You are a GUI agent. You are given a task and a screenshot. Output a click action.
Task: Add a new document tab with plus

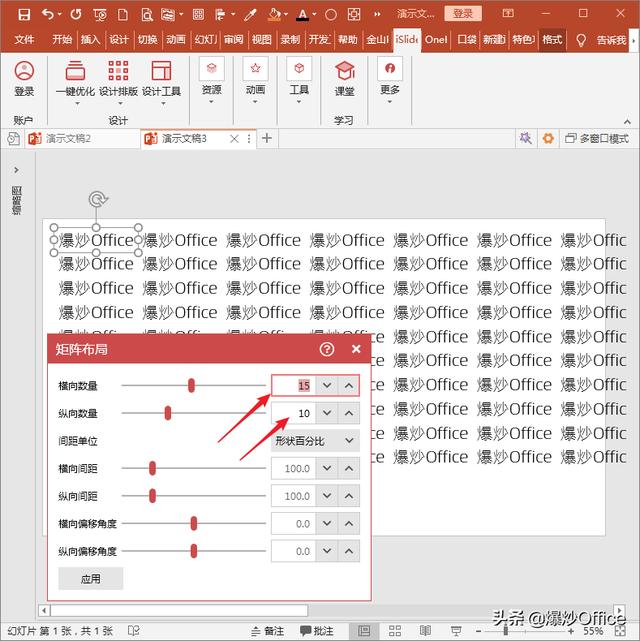(x=266, y=138)
